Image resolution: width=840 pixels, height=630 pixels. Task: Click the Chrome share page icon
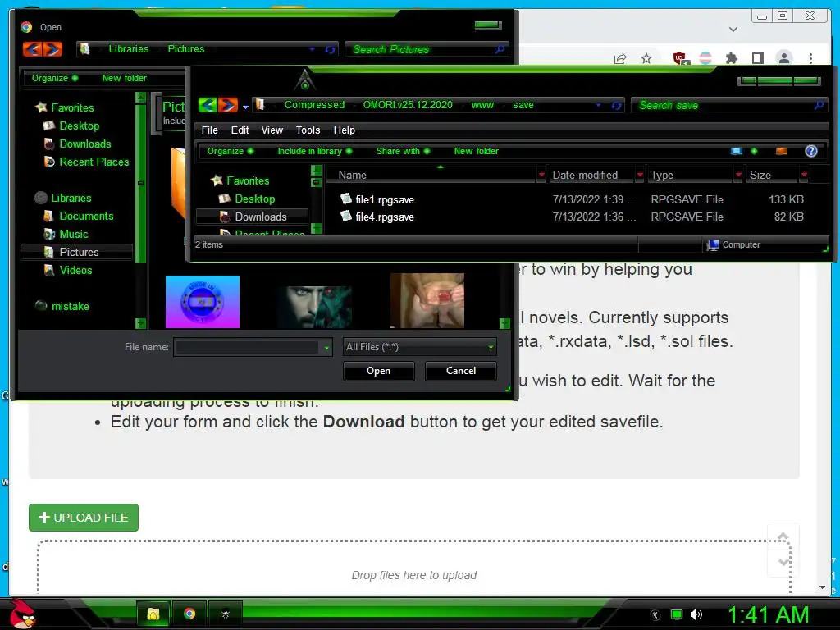[x=620, y=58]
